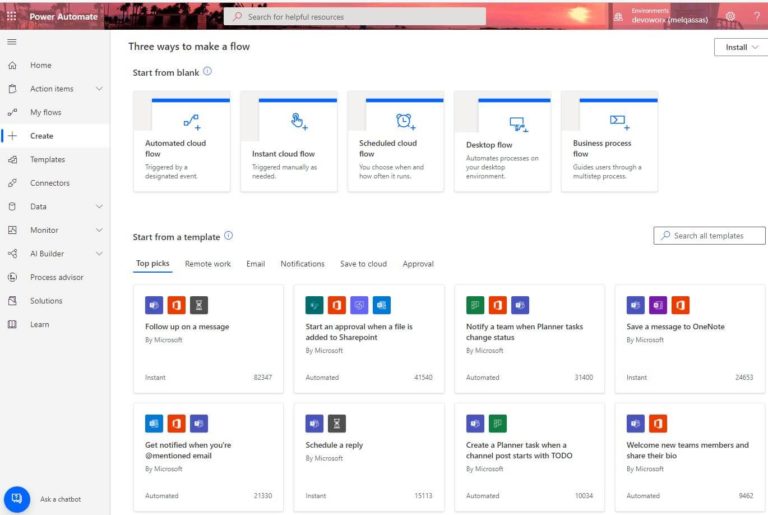768x515 pixels.
Task: Open Save a message to OneNote template
Action: point(690,339)
